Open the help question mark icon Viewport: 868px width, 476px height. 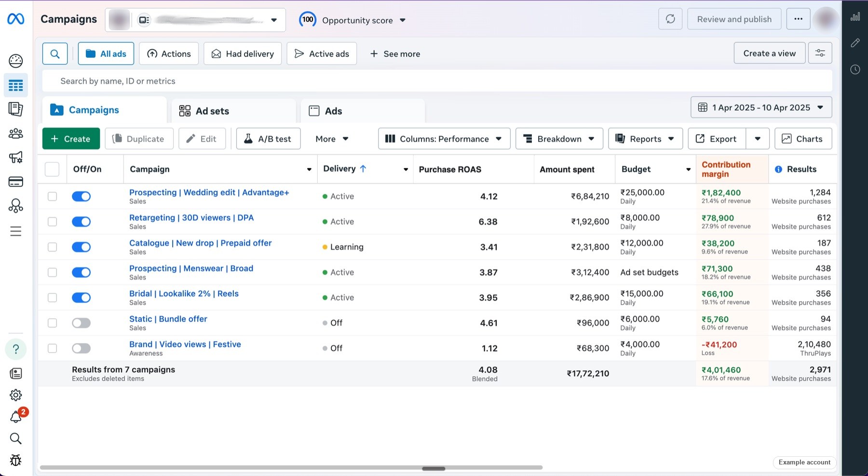(x=15, y=349)
